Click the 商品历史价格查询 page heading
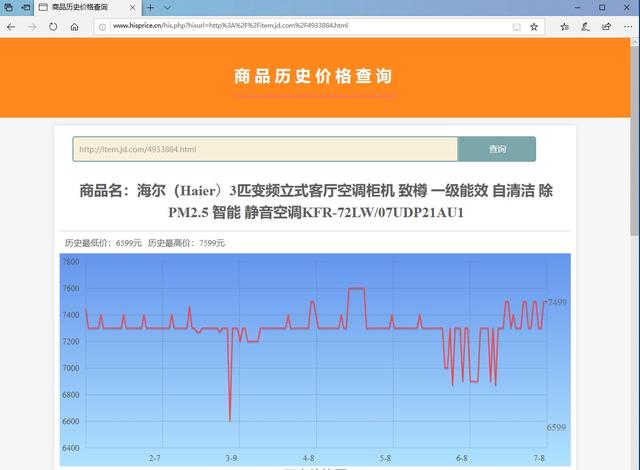This screenshot has height=470, width=640. pyautogui.click(x=313, y=76)
